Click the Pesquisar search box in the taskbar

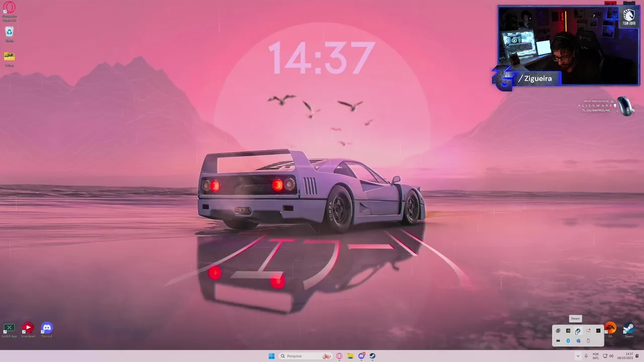click(306, 356)
